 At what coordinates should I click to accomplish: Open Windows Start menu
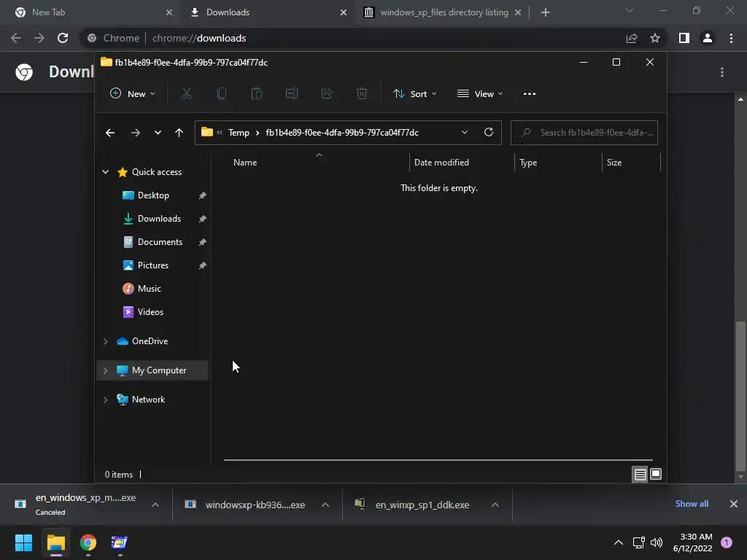[23, 542]
